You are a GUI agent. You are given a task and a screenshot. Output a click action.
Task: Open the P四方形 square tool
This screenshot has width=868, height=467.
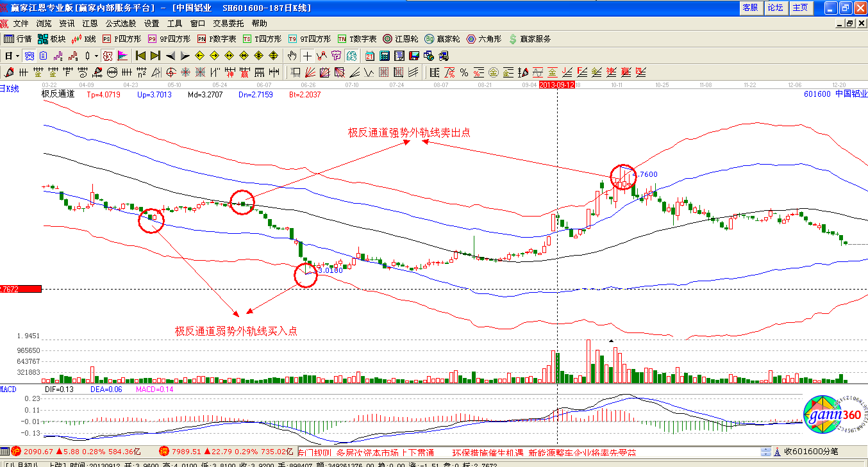coord(122,39)
